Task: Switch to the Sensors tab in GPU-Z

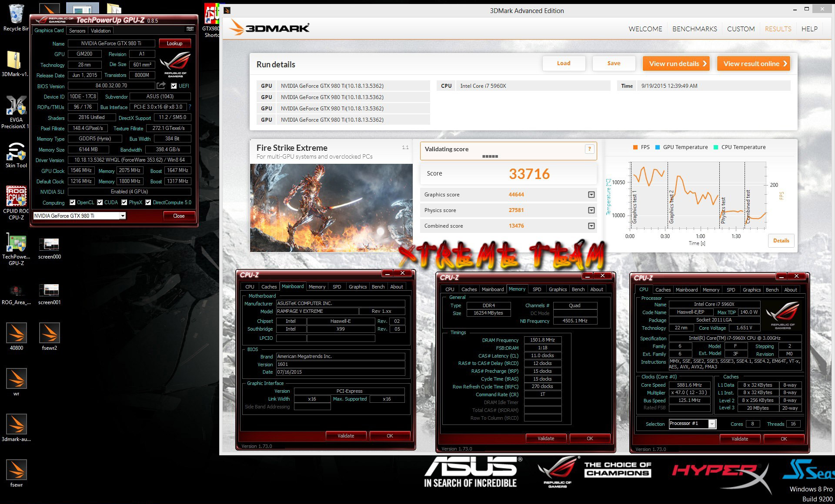Action: (77, 31)
